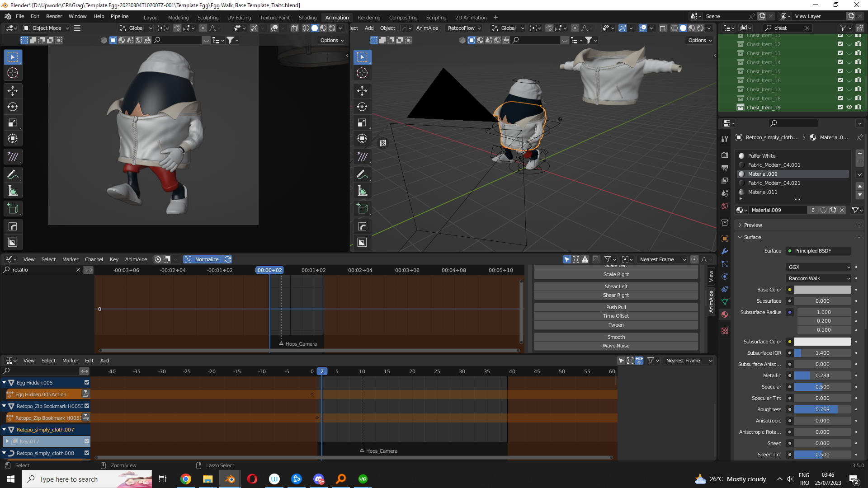Open the Material properties tab icon
This screenshot has width=868, height=488.
(x=725, y=314)
